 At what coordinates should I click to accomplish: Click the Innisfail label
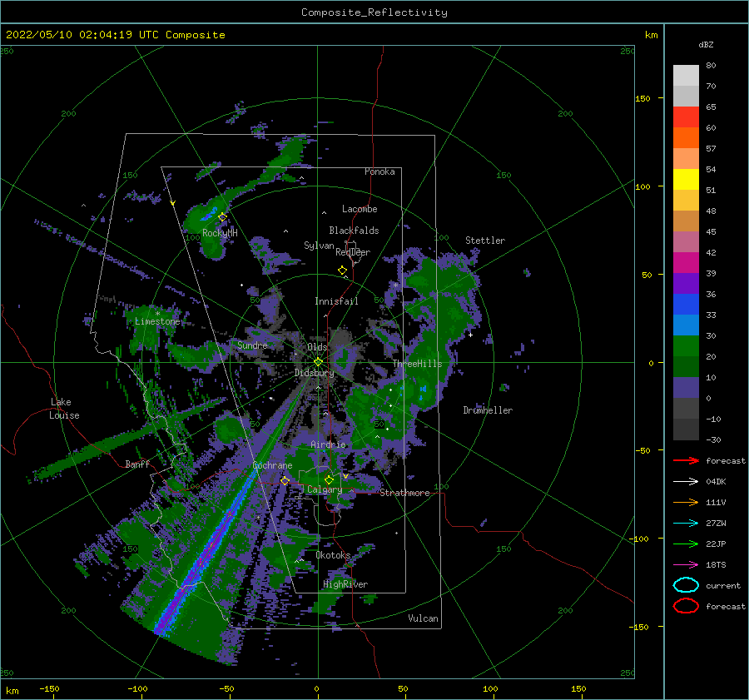click(x=336, y=301)
